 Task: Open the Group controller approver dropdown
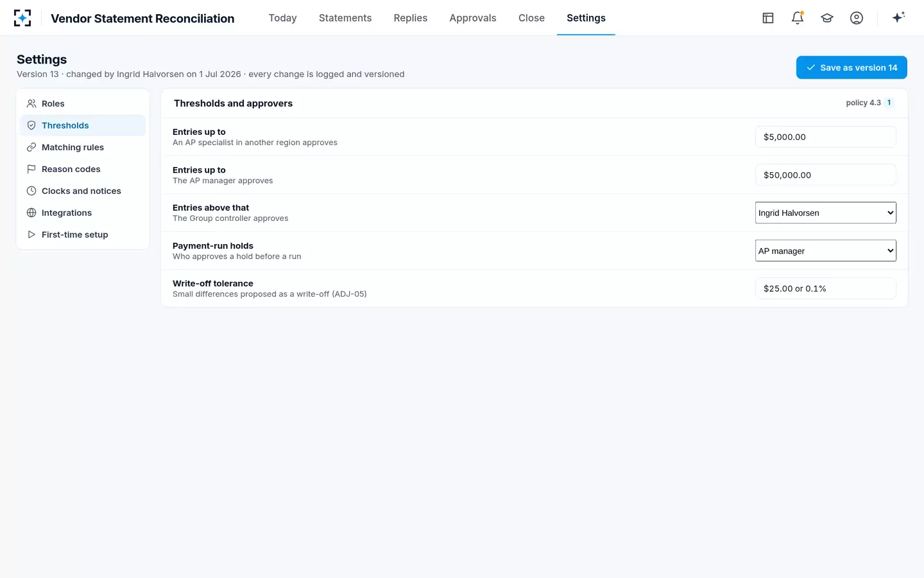click(x=826, y=213)
